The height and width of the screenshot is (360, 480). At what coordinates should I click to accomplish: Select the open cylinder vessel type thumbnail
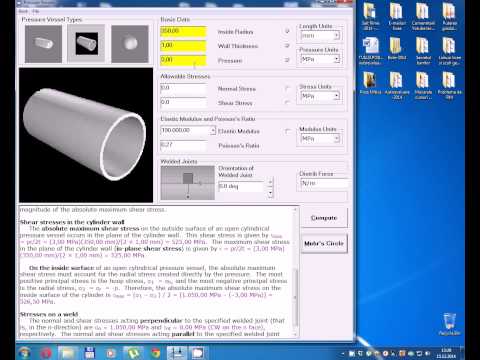(x=86, y=44)
